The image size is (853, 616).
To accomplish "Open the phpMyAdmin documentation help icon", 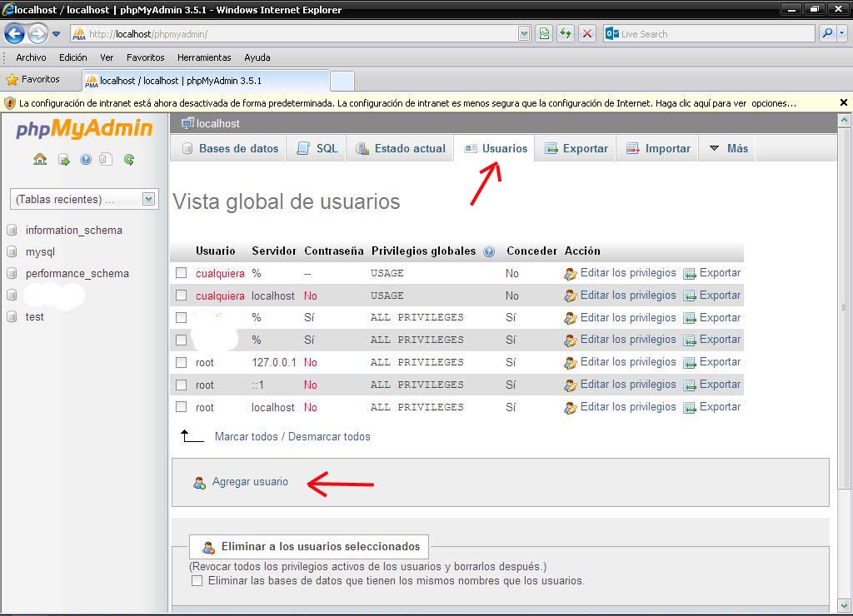I will click(x=86, y=159).
